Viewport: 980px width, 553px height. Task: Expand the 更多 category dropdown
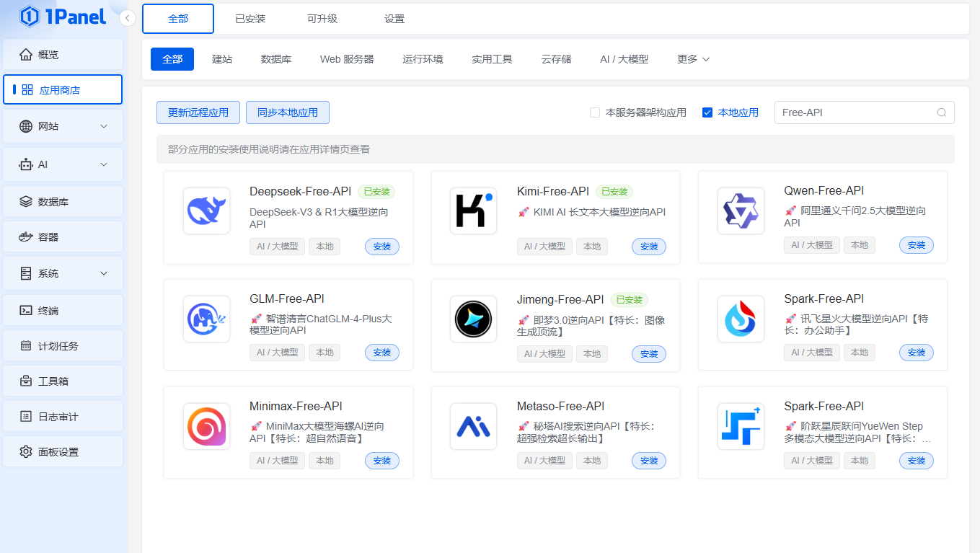coord(693,59)
